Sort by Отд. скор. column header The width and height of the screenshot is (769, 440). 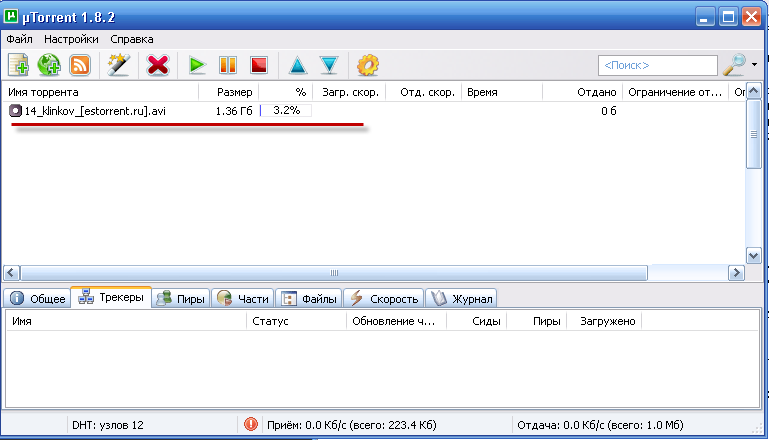(424, 92)
